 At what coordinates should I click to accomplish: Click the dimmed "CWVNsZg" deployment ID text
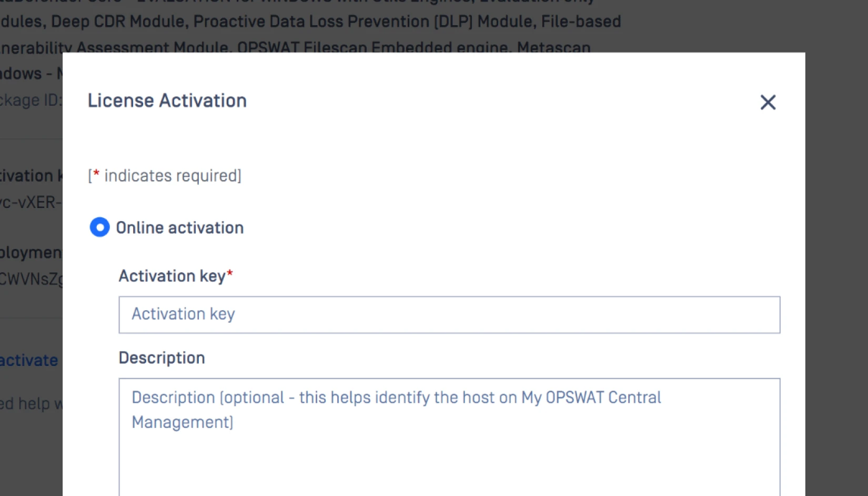tap(31, 279)
